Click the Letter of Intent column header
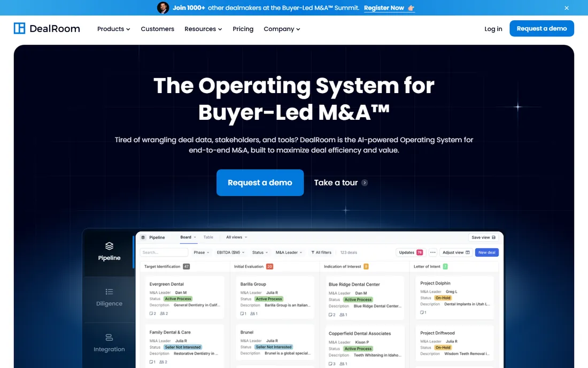The image size is (588, 368). click(427, 267)
